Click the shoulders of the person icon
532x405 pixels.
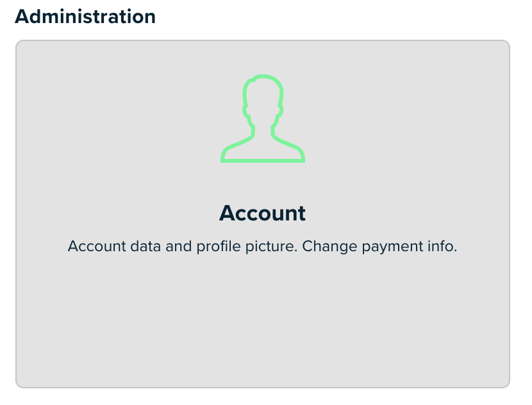tap(263, 151)
